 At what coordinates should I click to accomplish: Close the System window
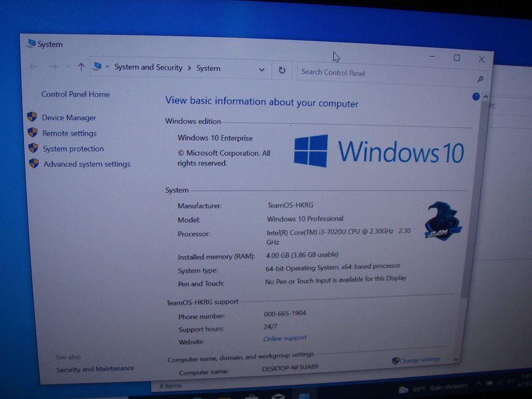[x=481, y=59]
